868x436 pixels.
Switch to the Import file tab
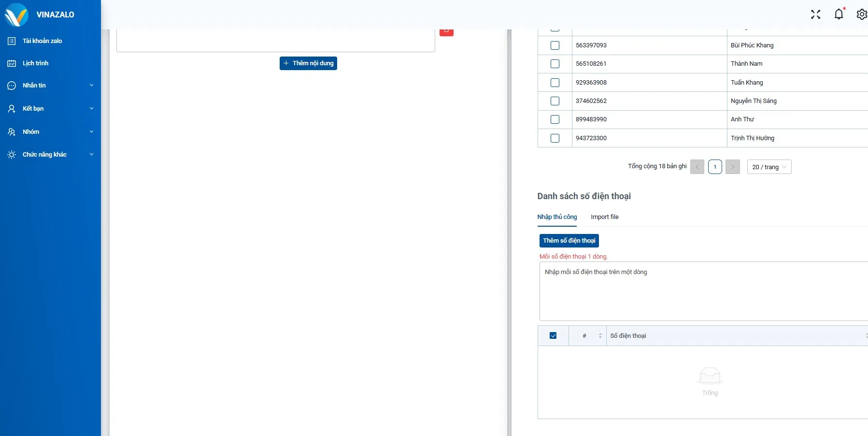click(604, 217)
